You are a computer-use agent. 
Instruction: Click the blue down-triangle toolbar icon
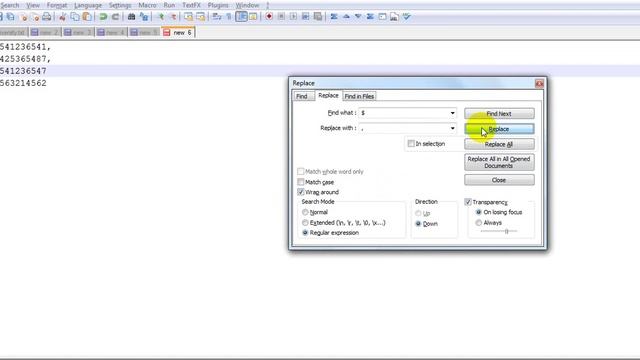pyautogui.click(x=358, y=17)
